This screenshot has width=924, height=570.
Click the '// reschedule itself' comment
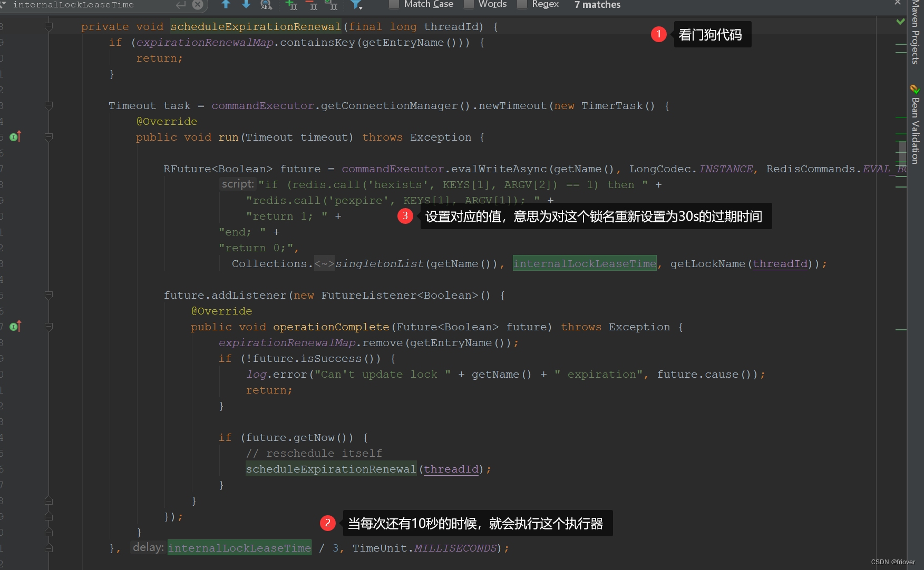coord(314,453)
